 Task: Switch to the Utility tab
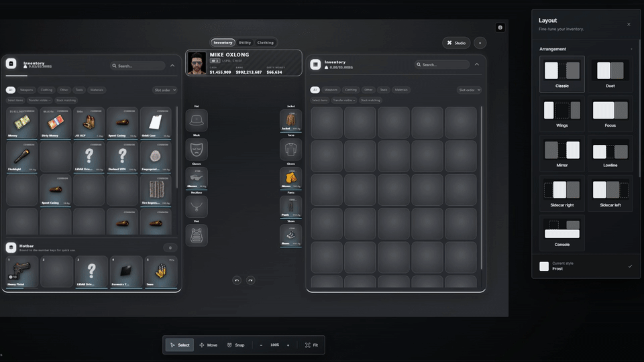pyautogui.click(x=244, y=43)
